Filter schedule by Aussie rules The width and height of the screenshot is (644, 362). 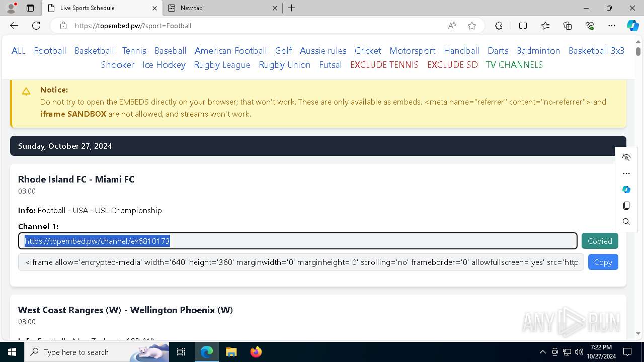click(x=323, y=51)
